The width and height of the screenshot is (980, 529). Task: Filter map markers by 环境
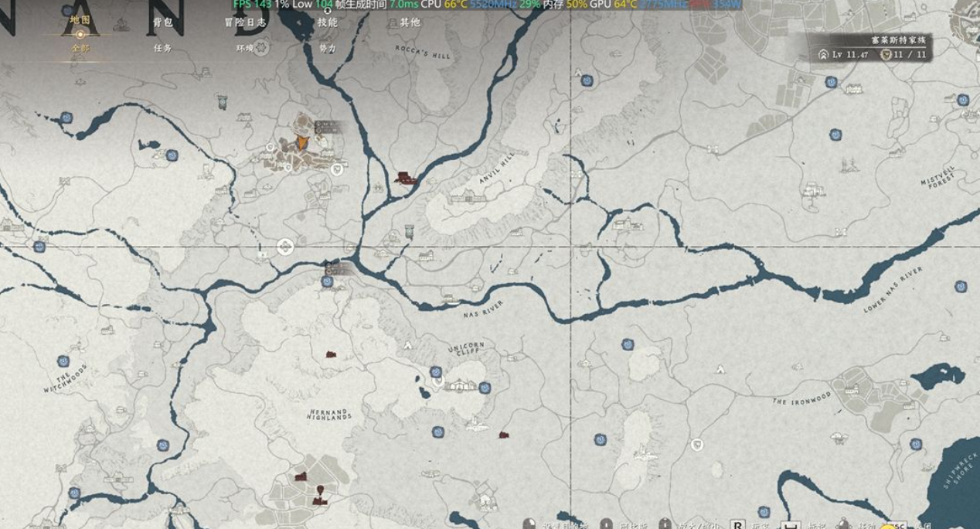tap(245, 48)
